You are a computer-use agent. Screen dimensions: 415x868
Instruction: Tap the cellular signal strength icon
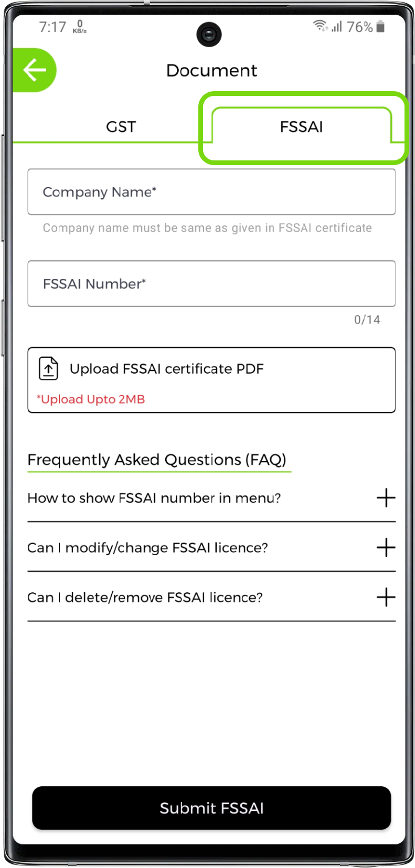point(337,26)
